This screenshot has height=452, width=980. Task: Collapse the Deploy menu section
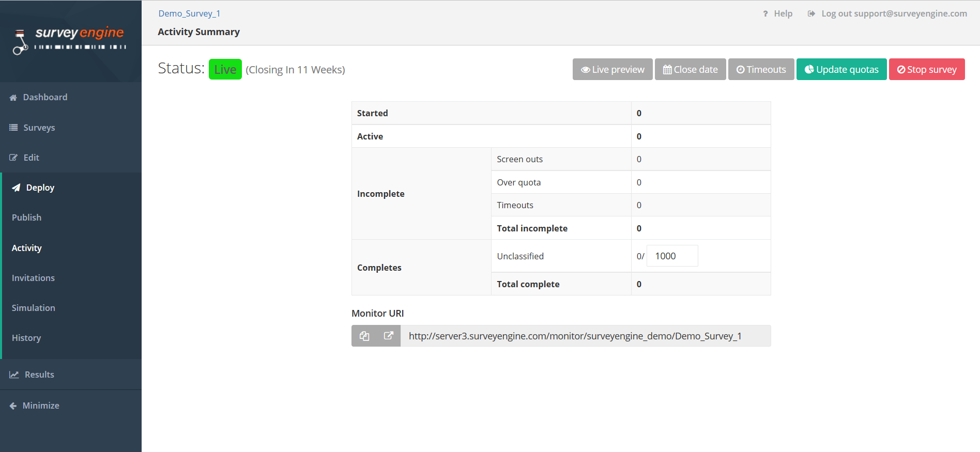coord(40,188)
